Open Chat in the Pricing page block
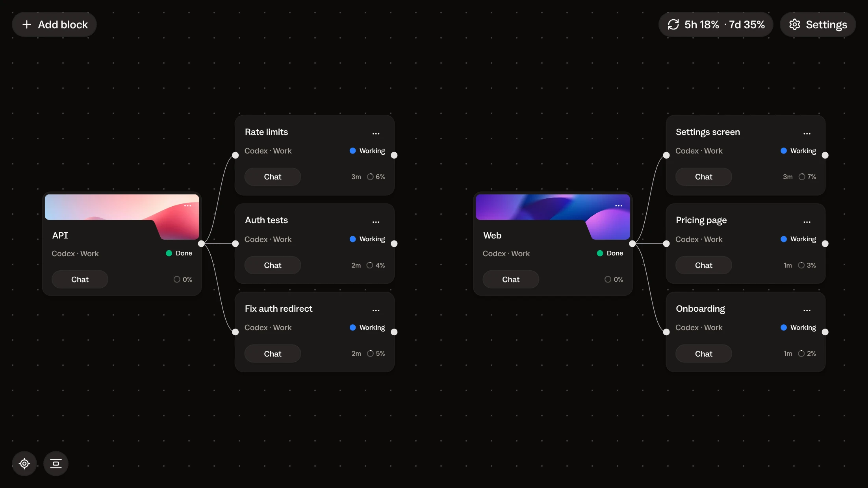 coord(704,265)
